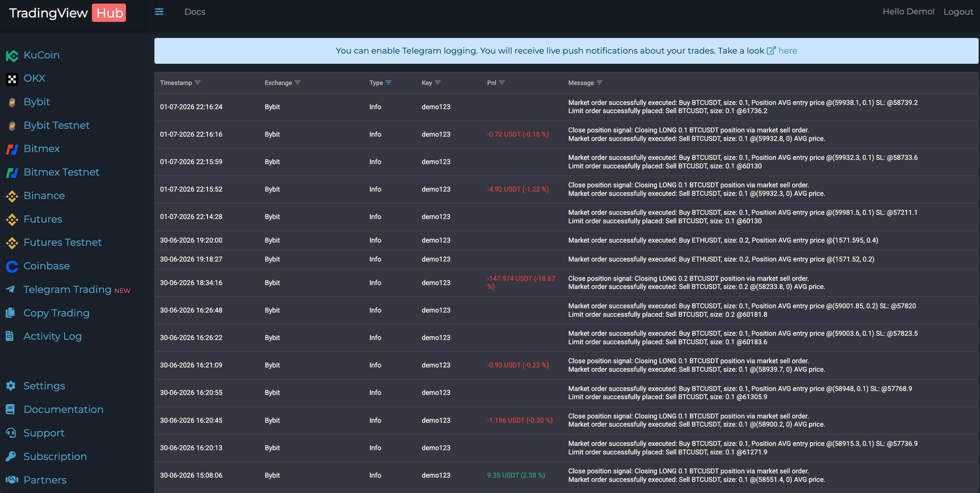Viewport: 980px width, 493px height.
Task: Click the Futures diamond icon
Action: click(x=12, y=220)
